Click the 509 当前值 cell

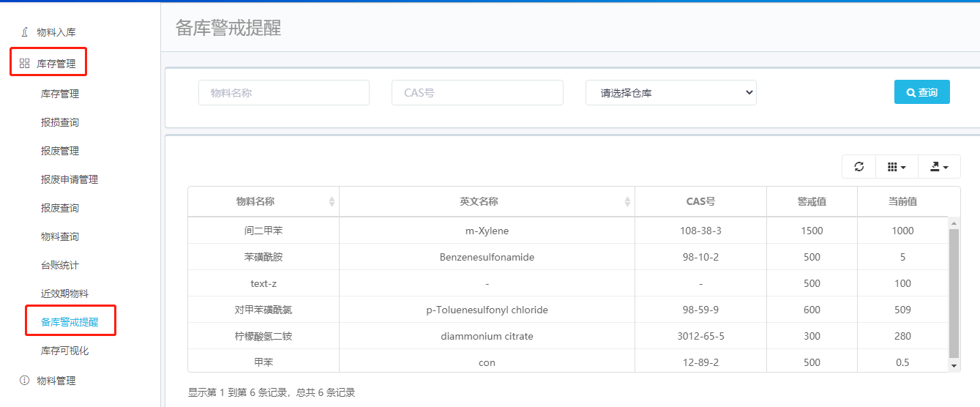pyautogui.click(x=903, y=310)
